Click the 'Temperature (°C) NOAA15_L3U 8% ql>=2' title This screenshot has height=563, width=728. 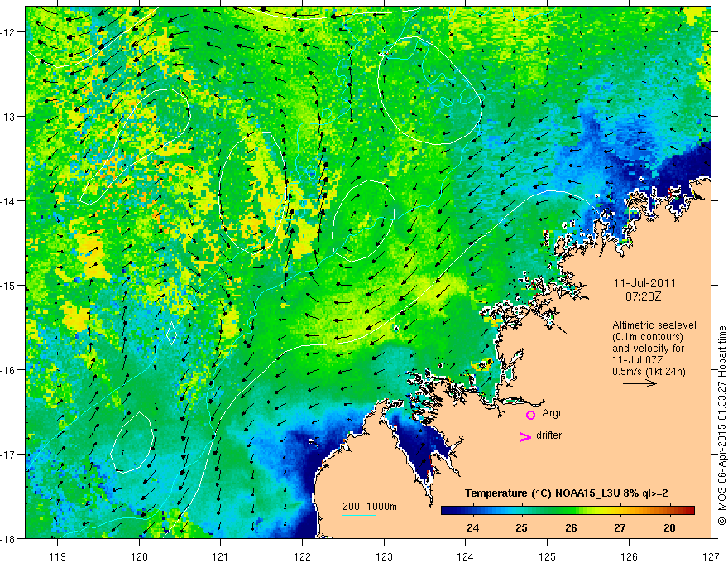(567, 493)
